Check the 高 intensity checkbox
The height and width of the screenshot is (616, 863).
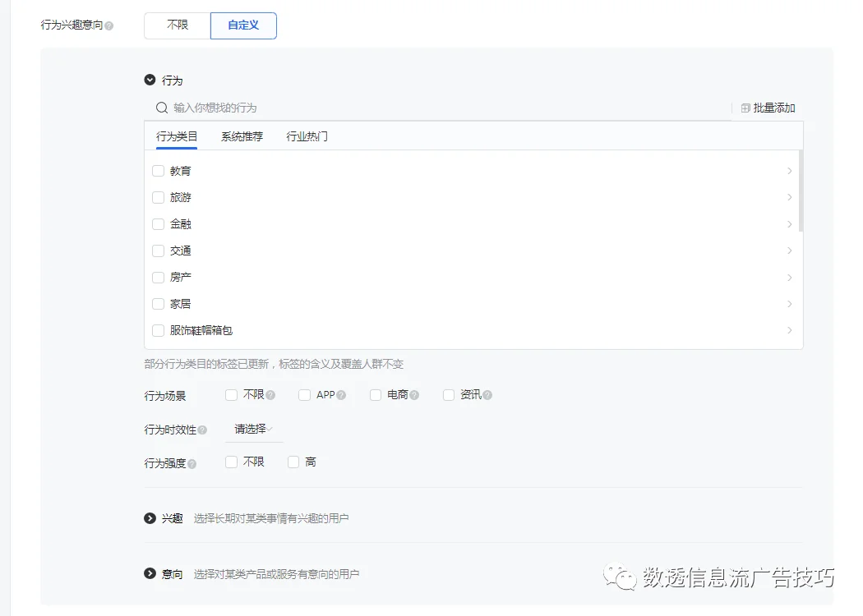pyautogui.click(x=293, y=462)
